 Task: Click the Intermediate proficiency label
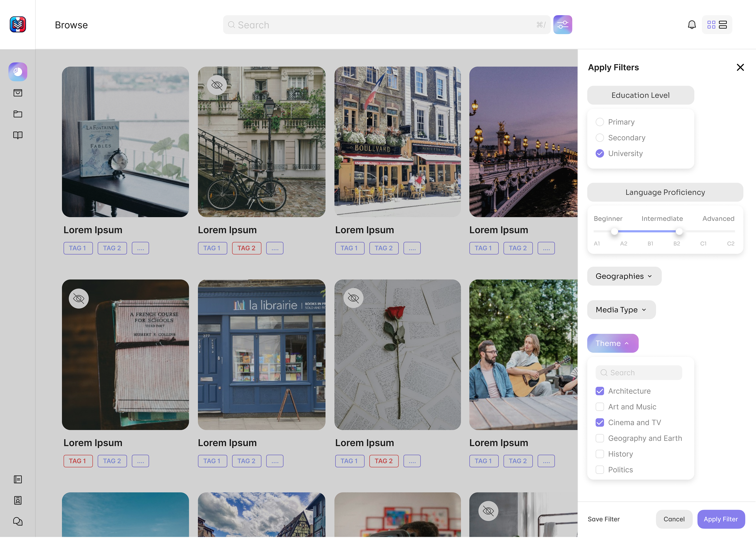coord(662,219)
